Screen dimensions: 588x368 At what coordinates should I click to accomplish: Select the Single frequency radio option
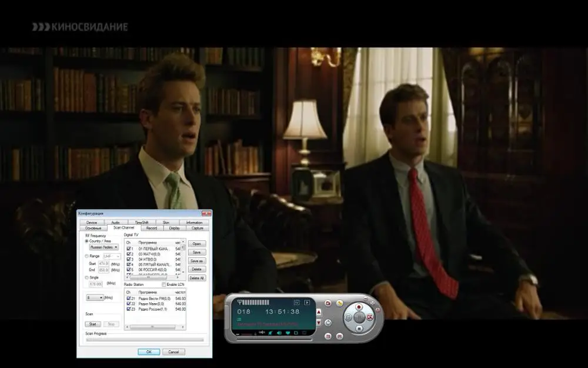pos(86,277)
